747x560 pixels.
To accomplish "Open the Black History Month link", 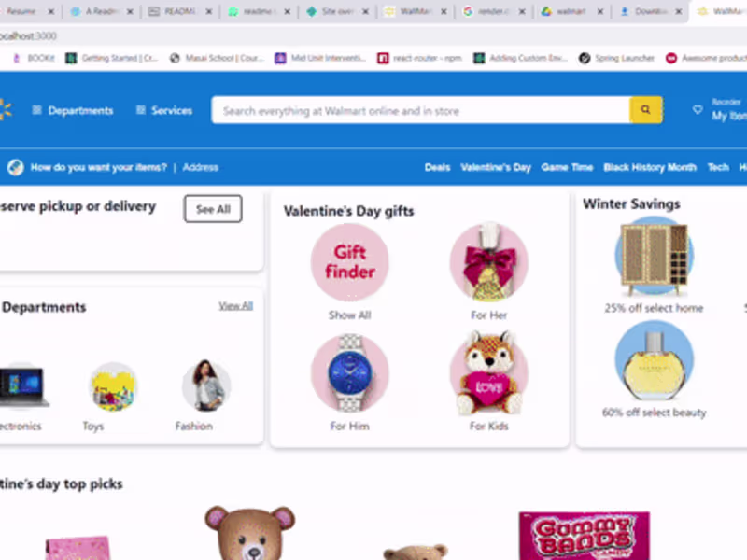I will tap(650, 168).
